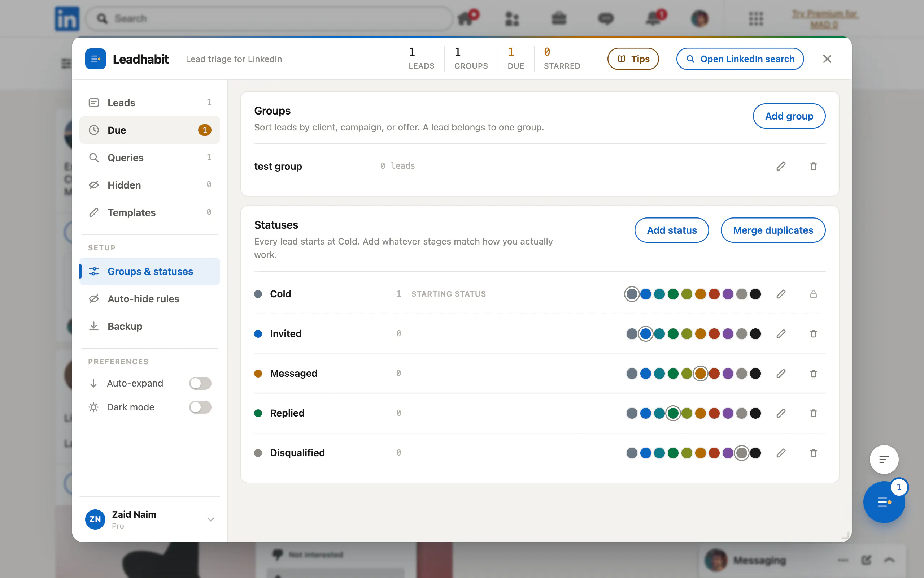This screenshot has width=924, height=578.
Task: Open LinkedIn apps grid icon
Action: pos(756,18)
